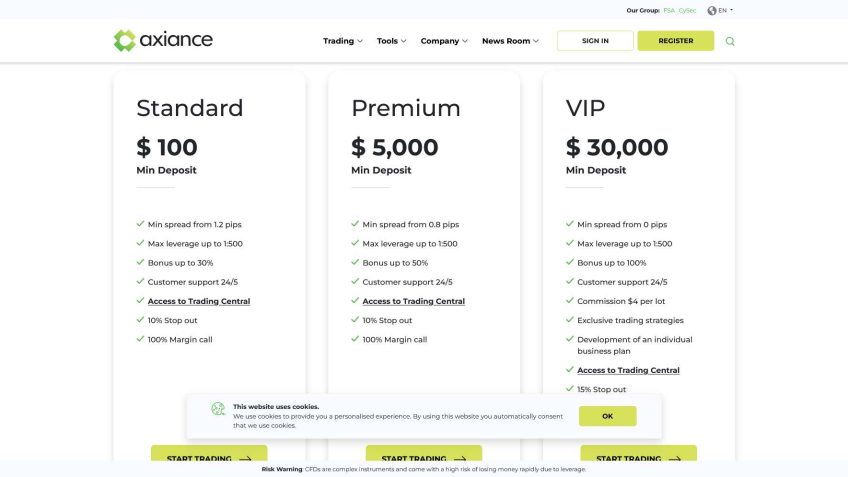Follow the FSA group link
Viewport: 848px width, 477px height.
669,10
